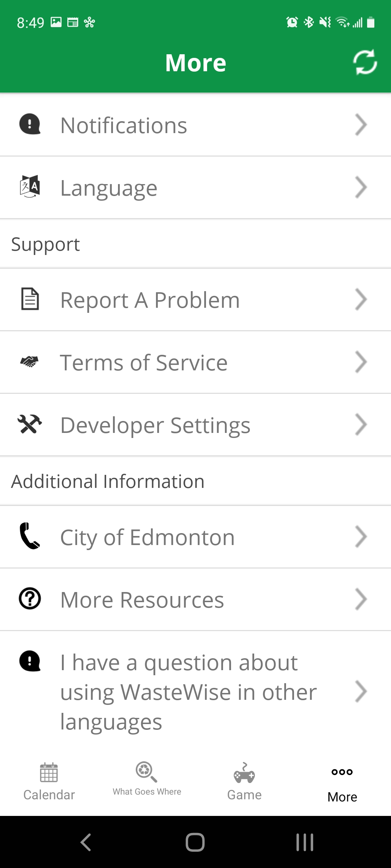
Task: Tap the City of Edmonton phone icon
Action: 30,536
